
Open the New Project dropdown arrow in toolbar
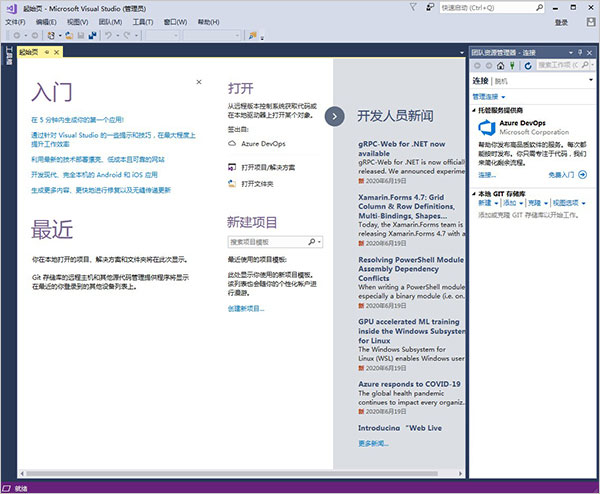point(60,36)
